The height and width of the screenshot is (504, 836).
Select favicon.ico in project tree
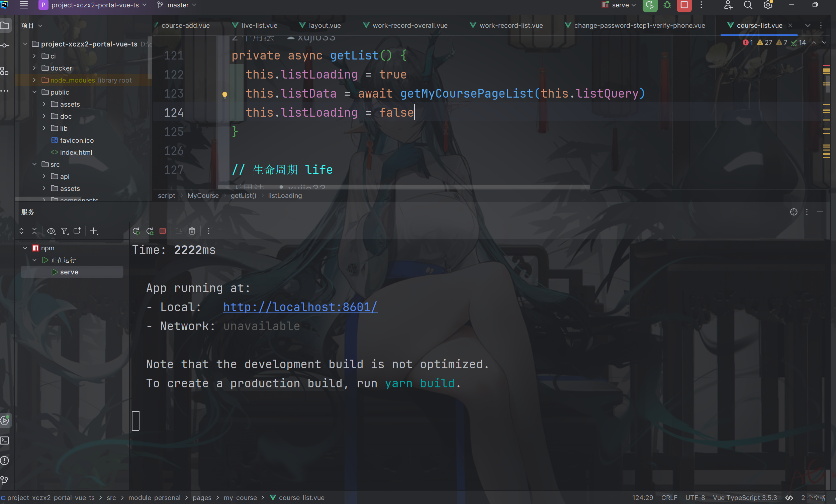(77, 140)
